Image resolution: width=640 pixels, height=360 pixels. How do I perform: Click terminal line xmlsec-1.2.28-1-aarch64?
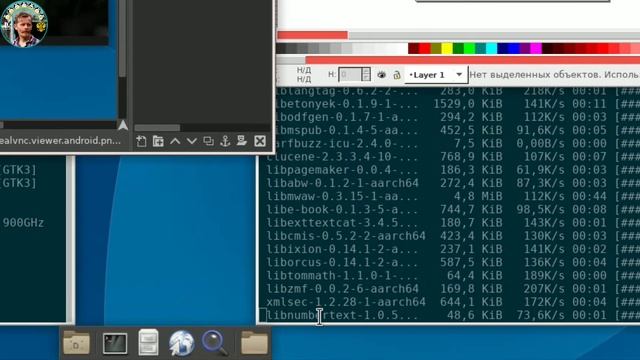pyautogui.click(x=346, y=302)
